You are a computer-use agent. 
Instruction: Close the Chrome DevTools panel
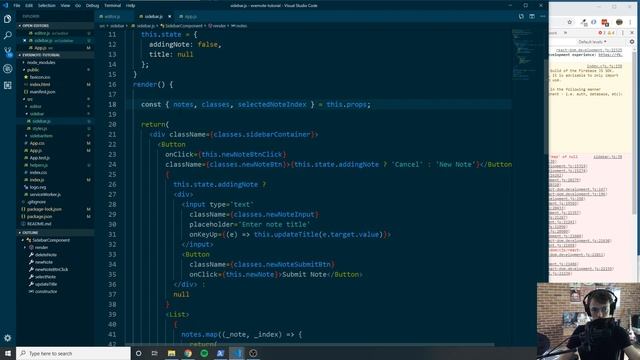pyautogui.click(x=632, y=33)
